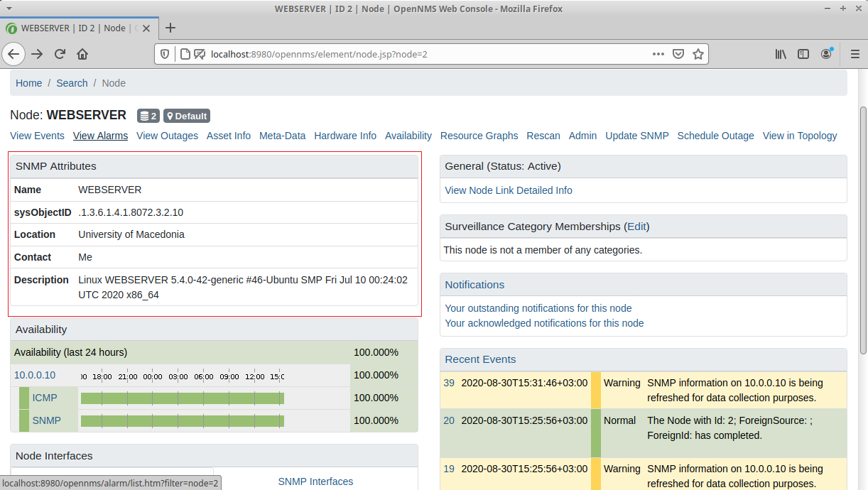Viewport: 868px width, 490px height.
Task: Click the Location value University of Macedonia
Action: [x=131, y=234]
